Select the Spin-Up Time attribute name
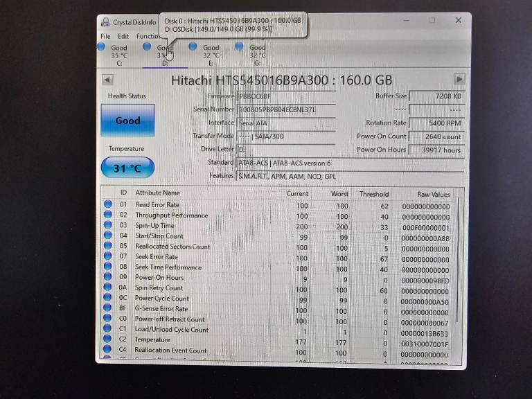The image size is (532, 399). pos(154,225)
